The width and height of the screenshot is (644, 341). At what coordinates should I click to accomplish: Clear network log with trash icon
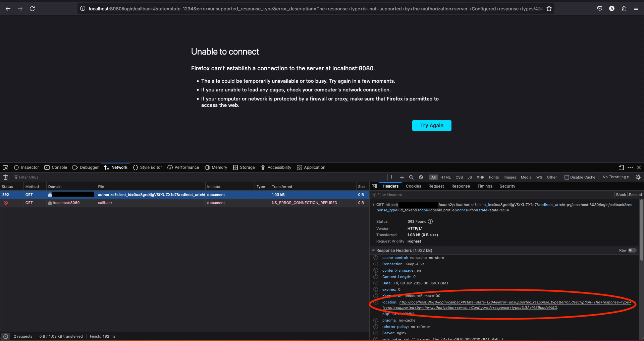(x=5, y=177)
